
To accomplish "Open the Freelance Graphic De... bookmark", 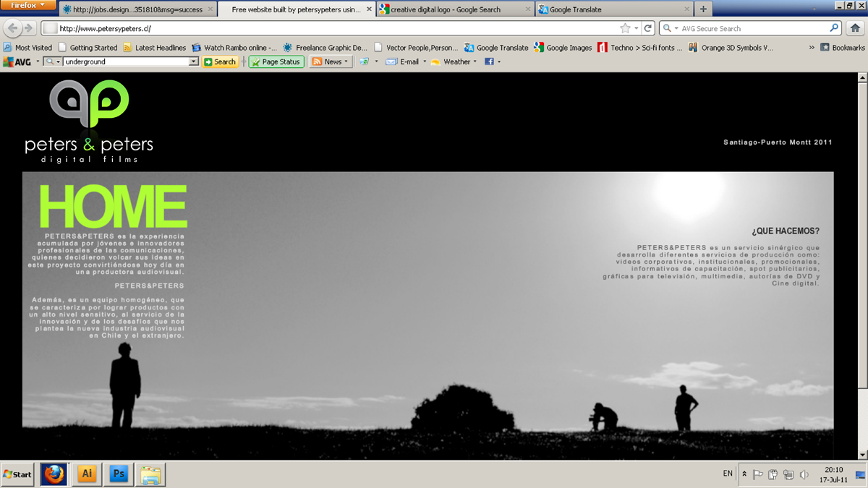I will point(325,48).
